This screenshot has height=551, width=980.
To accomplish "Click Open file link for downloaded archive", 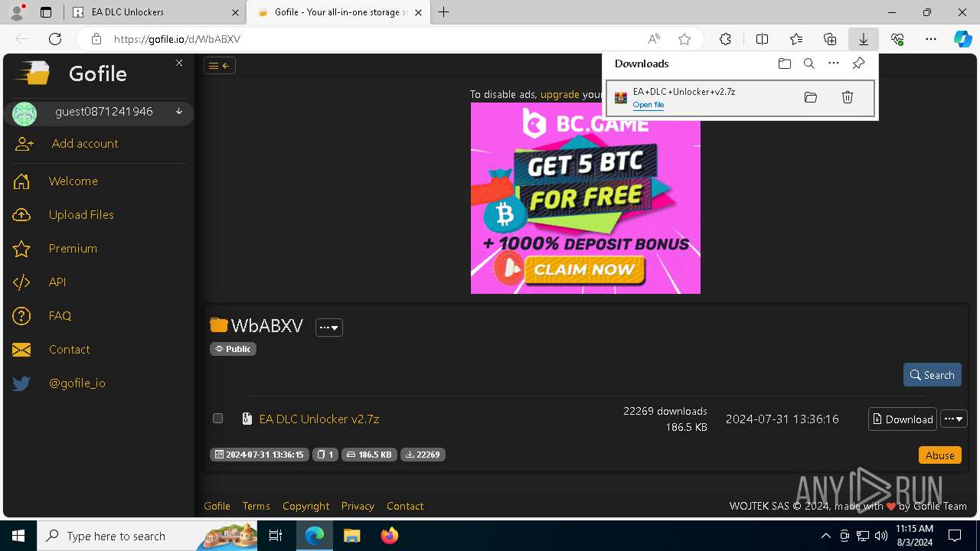I will (x=648, y=105).
